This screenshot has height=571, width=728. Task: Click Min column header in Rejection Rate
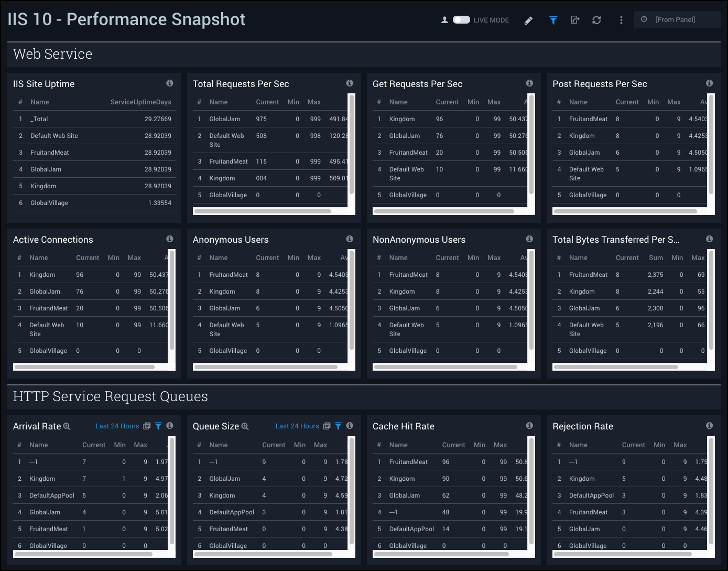[x=659, y=445]
